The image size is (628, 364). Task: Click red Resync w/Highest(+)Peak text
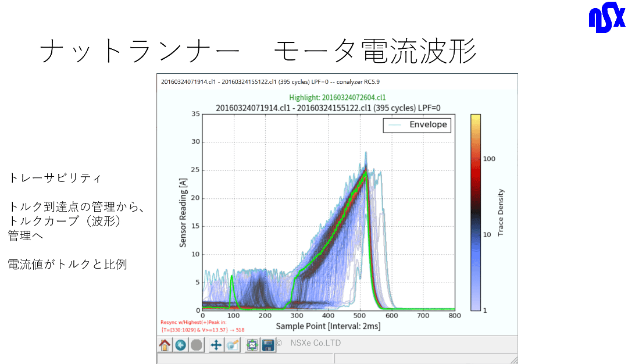coord(194,322)
